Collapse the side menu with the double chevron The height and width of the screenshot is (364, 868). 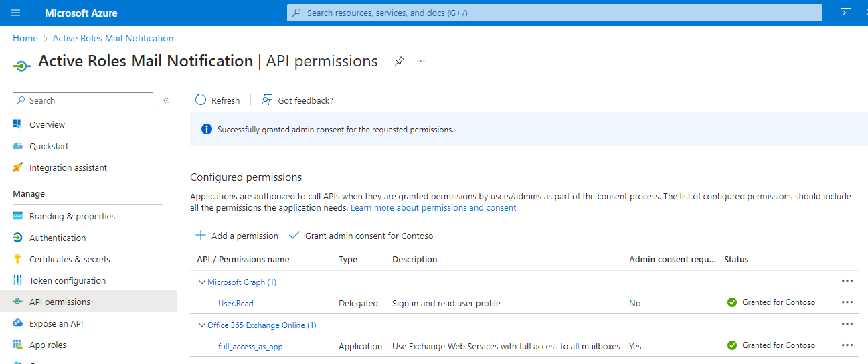point(166,100)
